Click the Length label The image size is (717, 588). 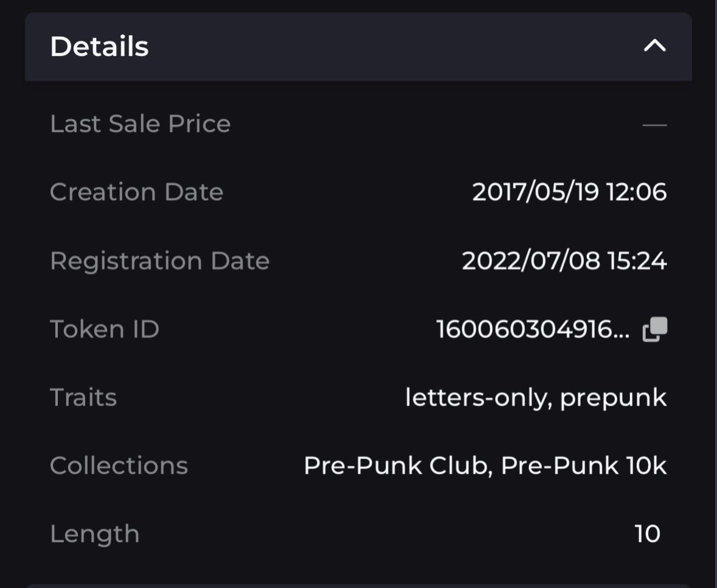pyautogui.click(x=95, y=534)
